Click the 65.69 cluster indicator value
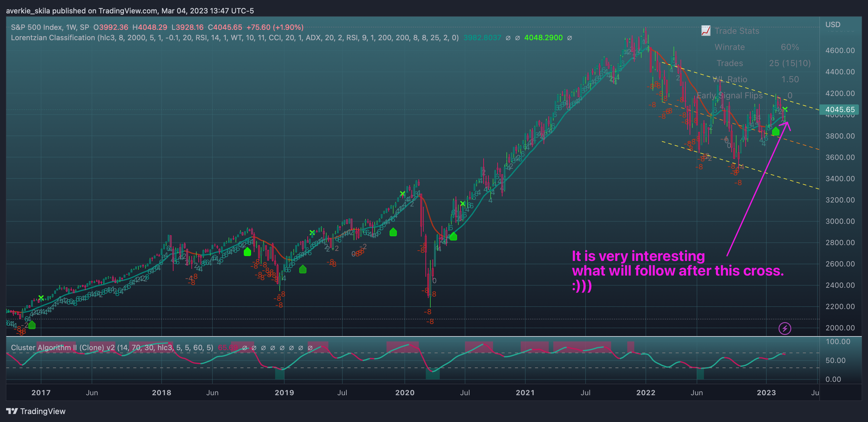Screen dimensions: 868x422 (228, 347)
